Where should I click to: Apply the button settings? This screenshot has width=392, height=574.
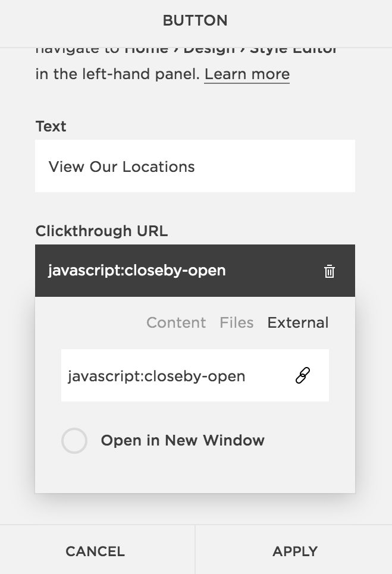[x=294, y=550]
